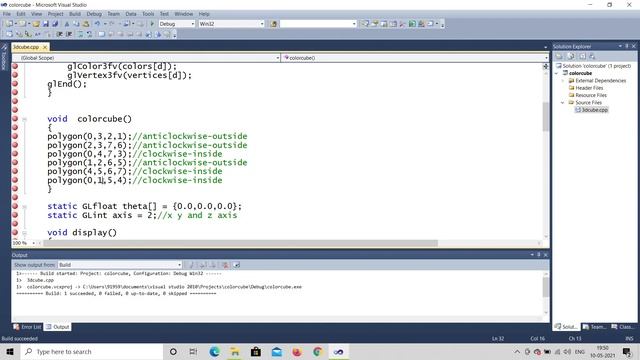
Task: Expand the External Dependencies folder
Action: point(563,81)
